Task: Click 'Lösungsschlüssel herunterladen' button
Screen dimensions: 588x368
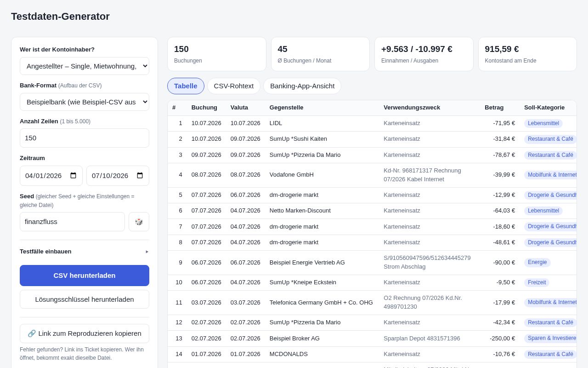Action: tap(85, 299)
